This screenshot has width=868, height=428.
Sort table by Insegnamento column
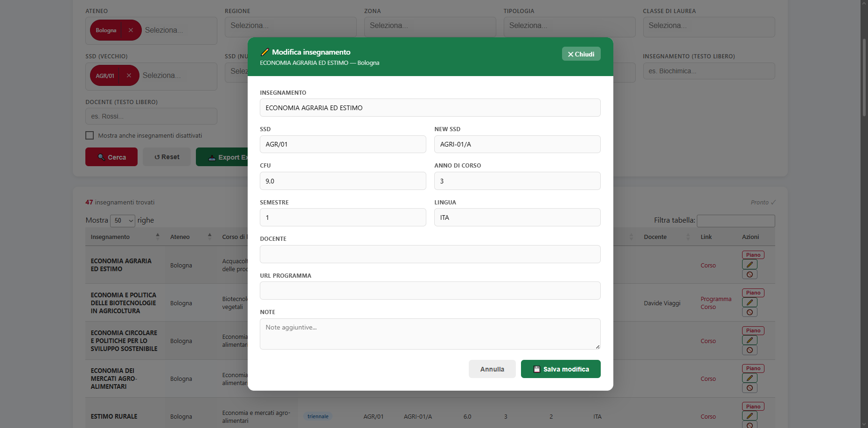pos(125,237)
